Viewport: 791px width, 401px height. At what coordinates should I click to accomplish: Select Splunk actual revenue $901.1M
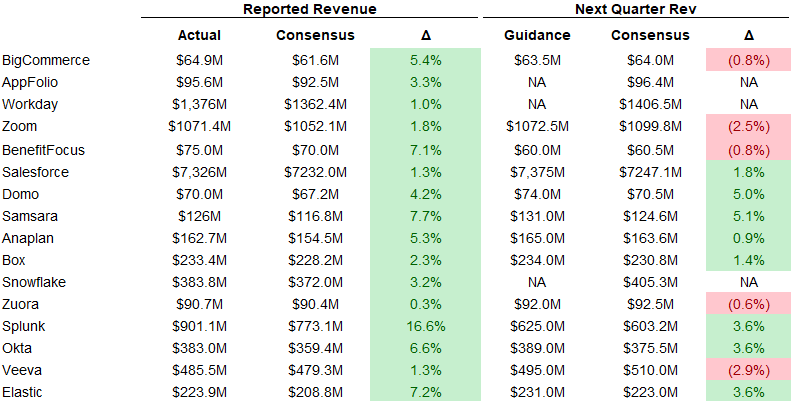coord(199,326)
